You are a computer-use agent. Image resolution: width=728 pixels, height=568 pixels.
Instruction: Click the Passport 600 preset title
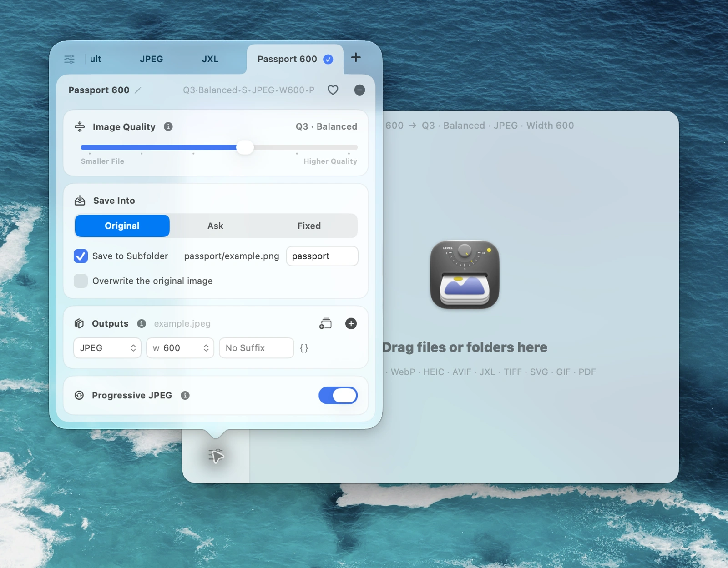click(99, 90)
